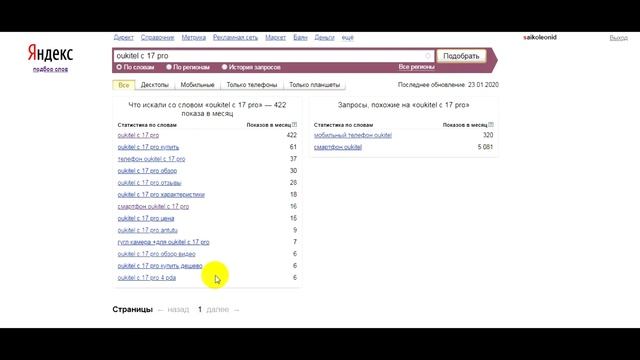Screen dimensions: 640x360
Task: Open keyword "oukitel c 17 pro" with 422 shows
Action: [138, 135]
